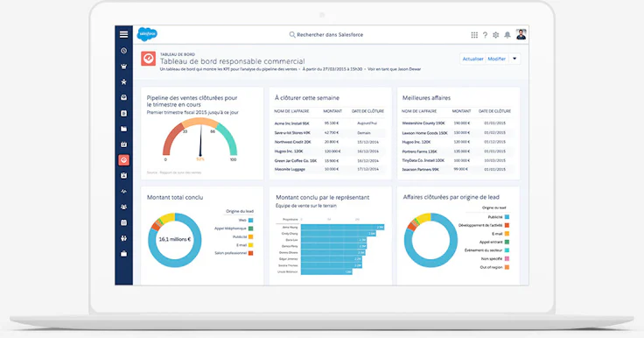644x338 pixels.
Task: Open the crown icon in sidebar
Action: tap(123, 67)
